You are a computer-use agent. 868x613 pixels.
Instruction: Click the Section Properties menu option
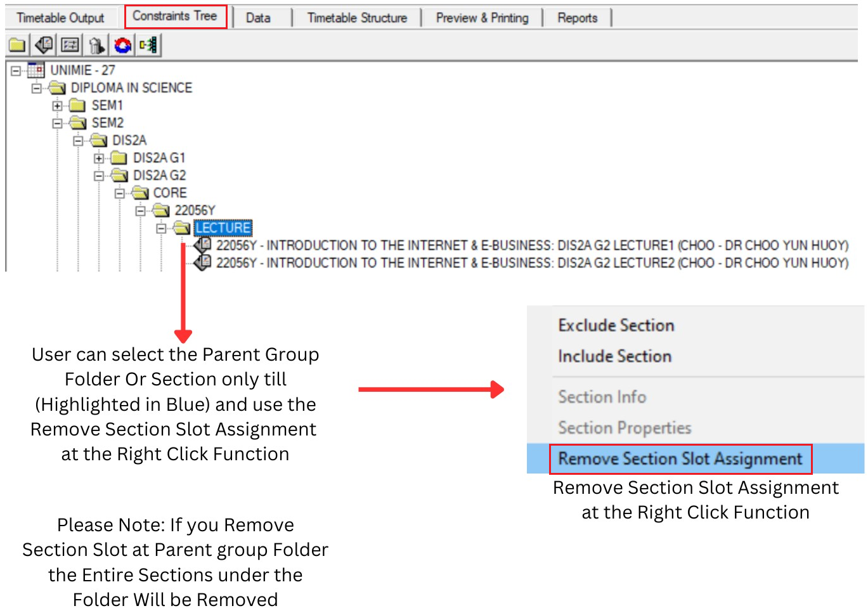[x=625, y=428]
